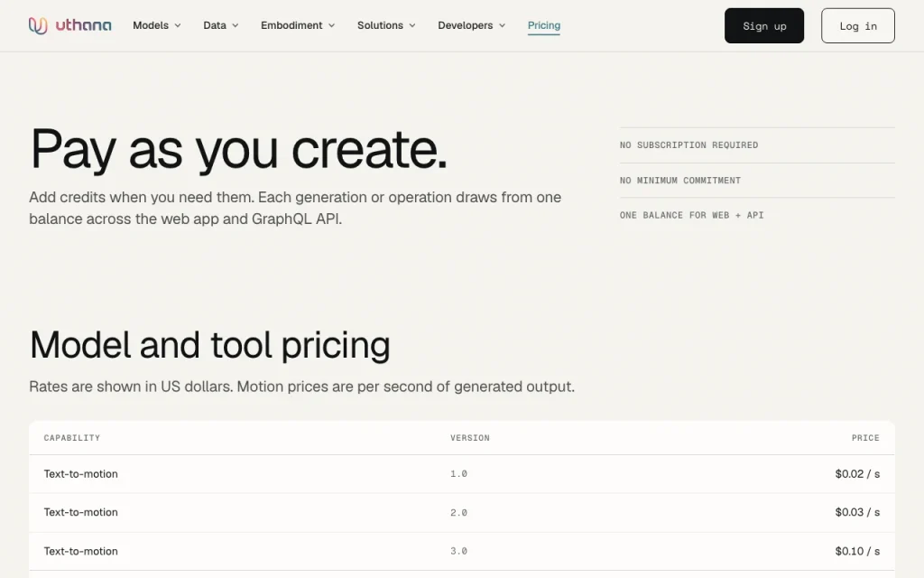
Task: Expand the Embodiment navigation menu
Action: (298, 25)
